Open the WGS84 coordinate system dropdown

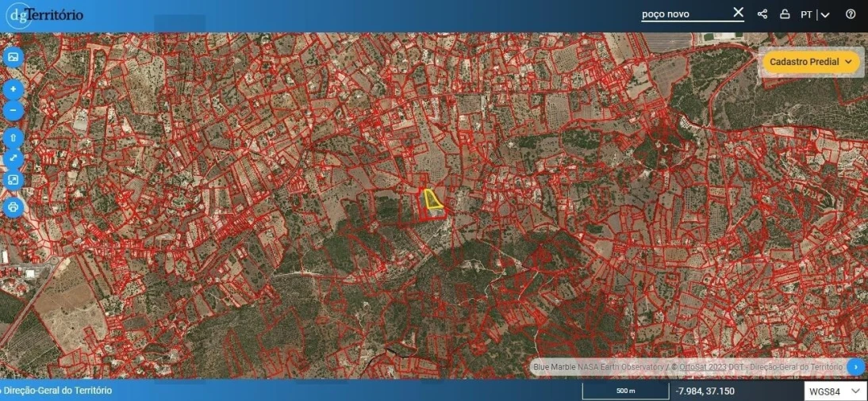833,391
